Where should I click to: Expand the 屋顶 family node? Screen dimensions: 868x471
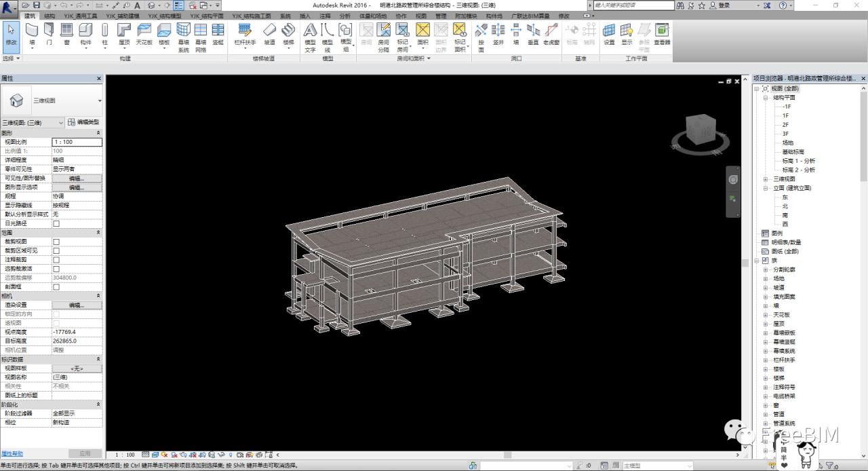766,324
